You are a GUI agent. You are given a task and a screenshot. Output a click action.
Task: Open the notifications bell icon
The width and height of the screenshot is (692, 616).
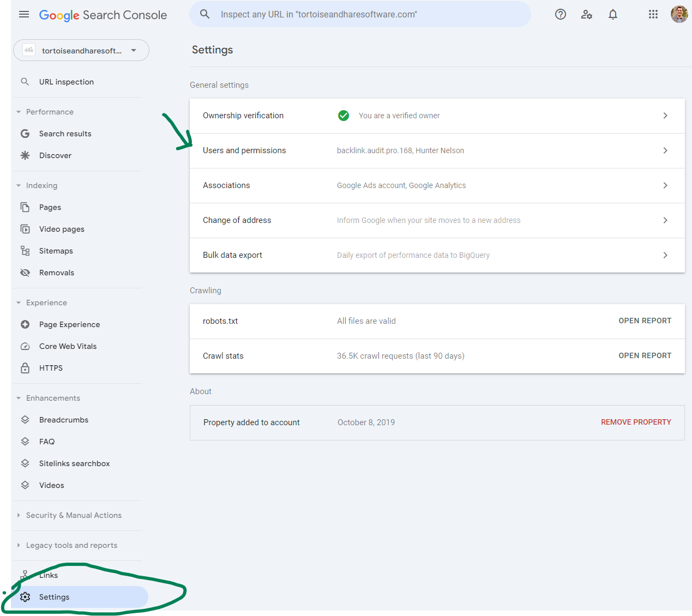tap(613, 15)
